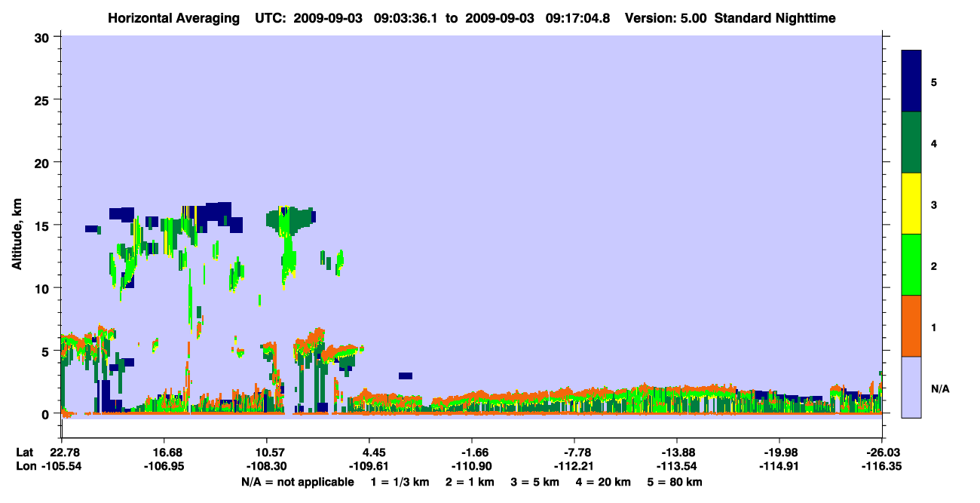The image size is (980, 503).
Task: Click the 'N/A = not applicable' legend text
Action: point(297,482)
